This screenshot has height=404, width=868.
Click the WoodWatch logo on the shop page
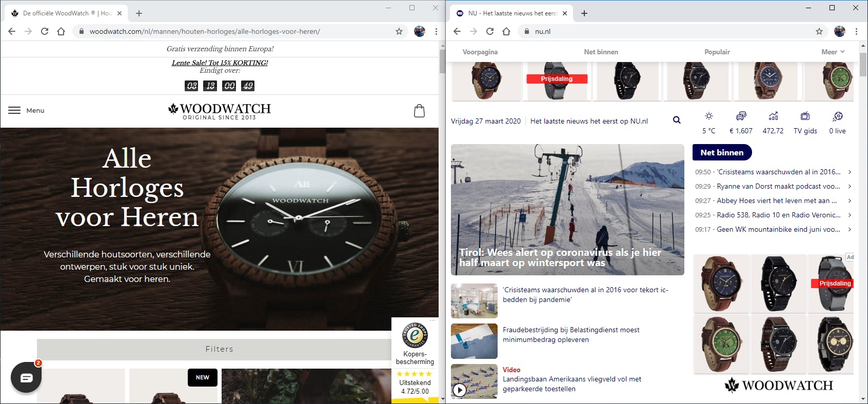(220, 111)
